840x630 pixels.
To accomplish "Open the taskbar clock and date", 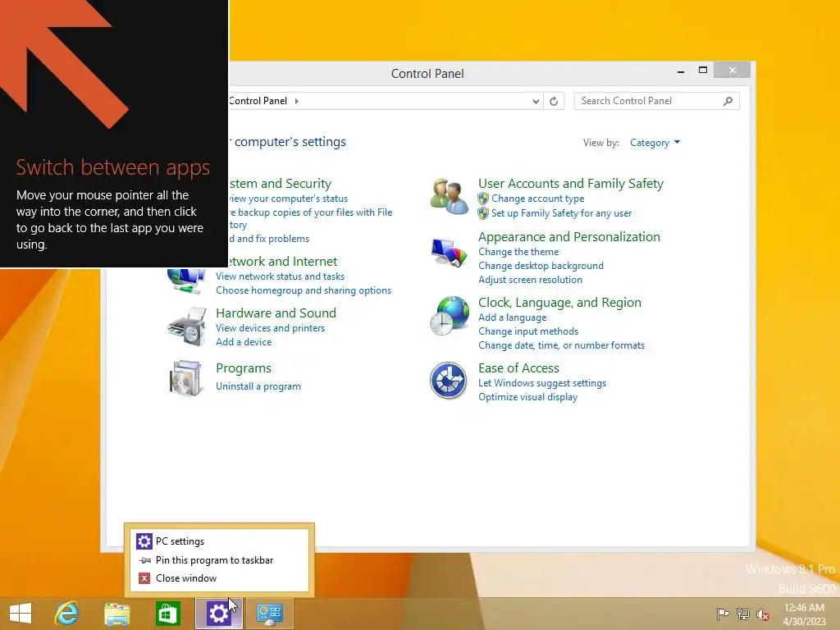I will click(805, 614).
